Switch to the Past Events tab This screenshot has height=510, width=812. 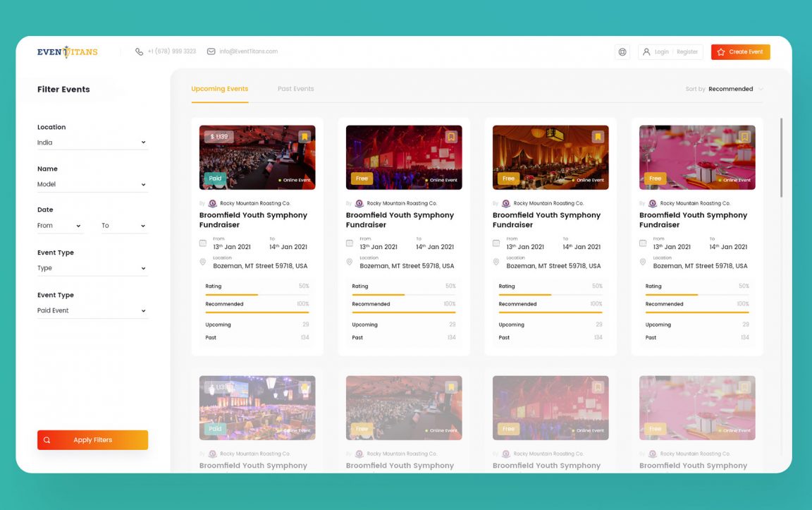point(295,89)
